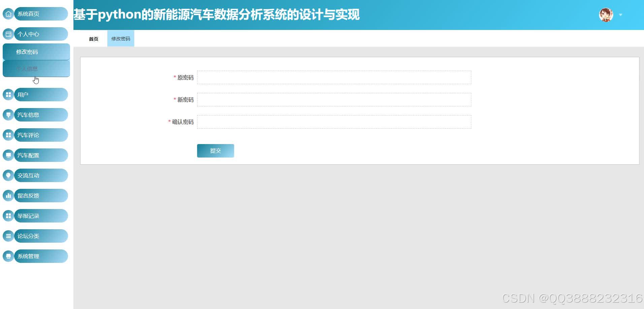Click the 提交 button

(x=216, y=151)
